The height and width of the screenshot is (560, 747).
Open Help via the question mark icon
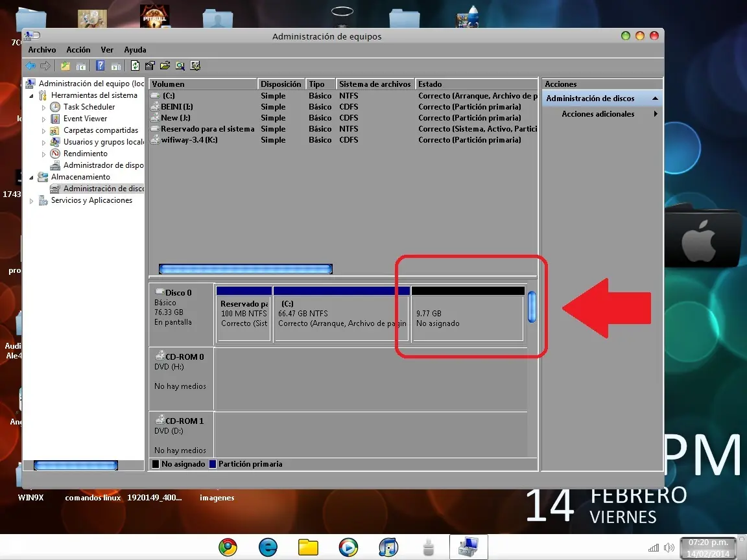tap(100, 65)
